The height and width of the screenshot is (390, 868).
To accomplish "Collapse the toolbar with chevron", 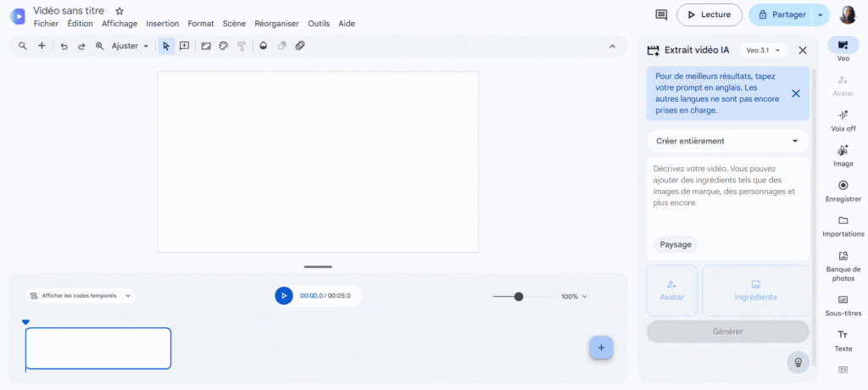I will coord(612,47).
